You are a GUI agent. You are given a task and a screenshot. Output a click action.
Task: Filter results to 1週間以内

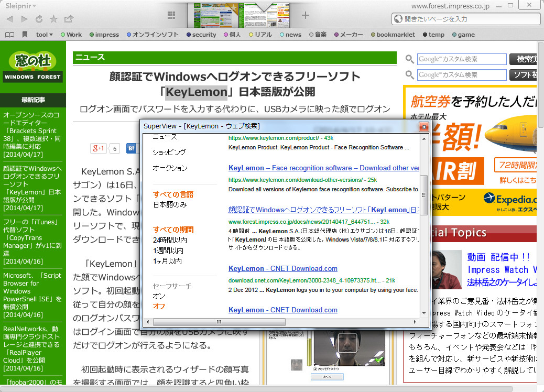[168, 251]
